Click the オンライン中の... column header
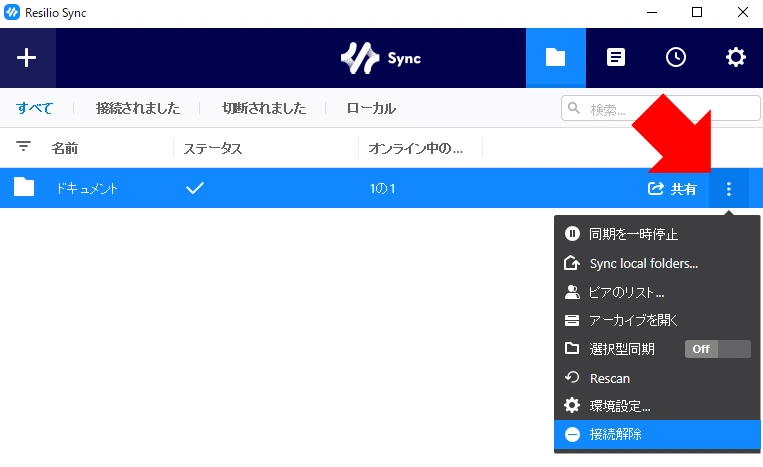 pyautogui.click(x=416, y=148)
